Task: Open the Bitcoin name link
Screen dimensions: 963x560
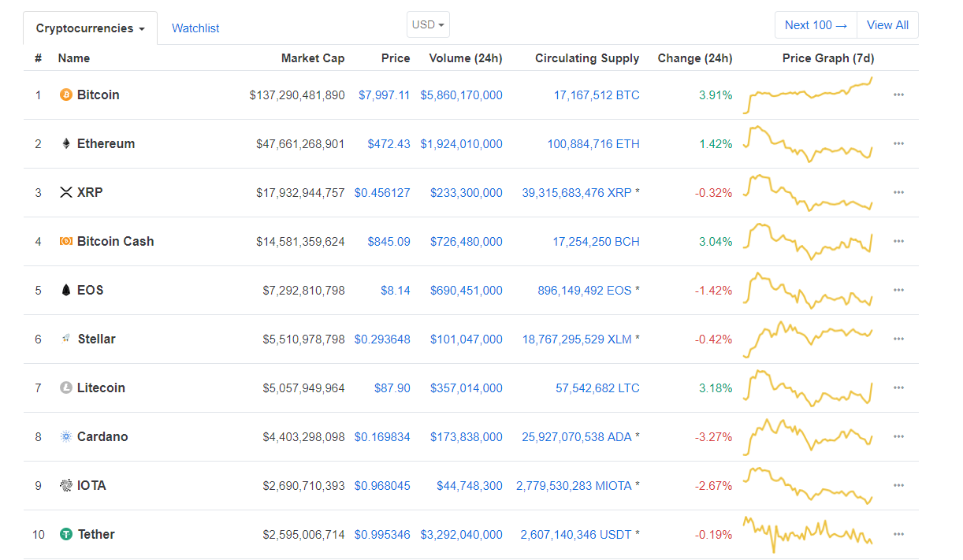Action: point(99,95)
